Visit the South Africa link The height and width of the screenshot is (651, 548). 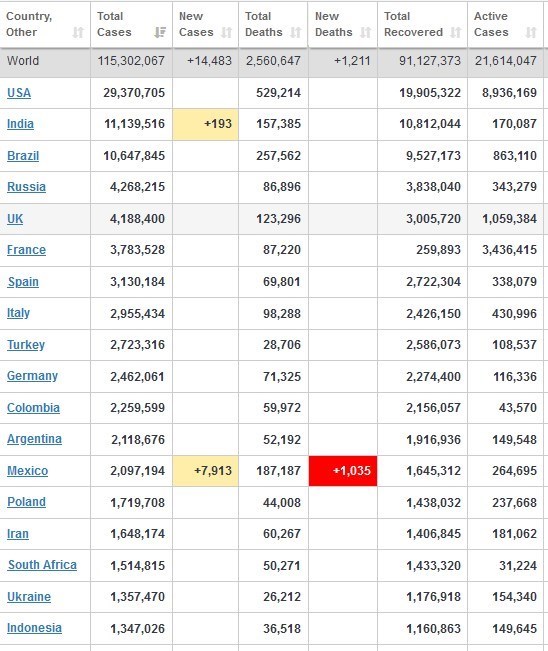click(x=42, y=565)
